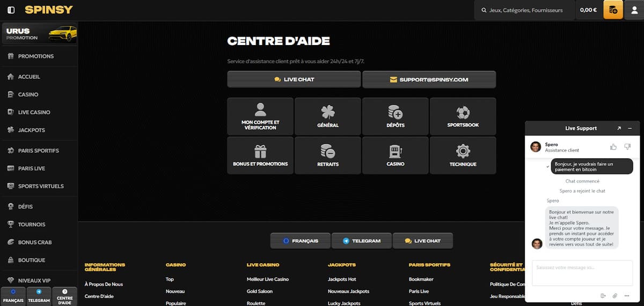Open the Technique help category
This screenshot has height=306, width=644.
click(463, 155)
